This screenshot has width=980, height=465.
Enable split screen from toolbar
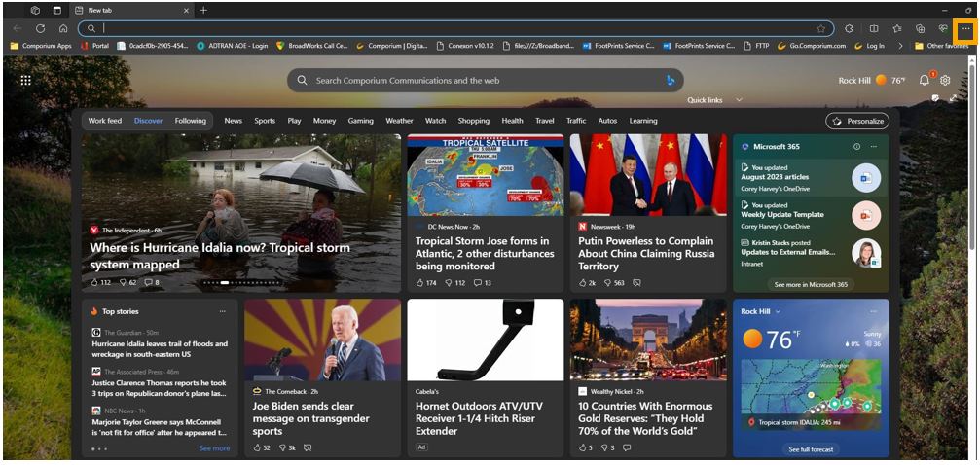click(874, 29)
